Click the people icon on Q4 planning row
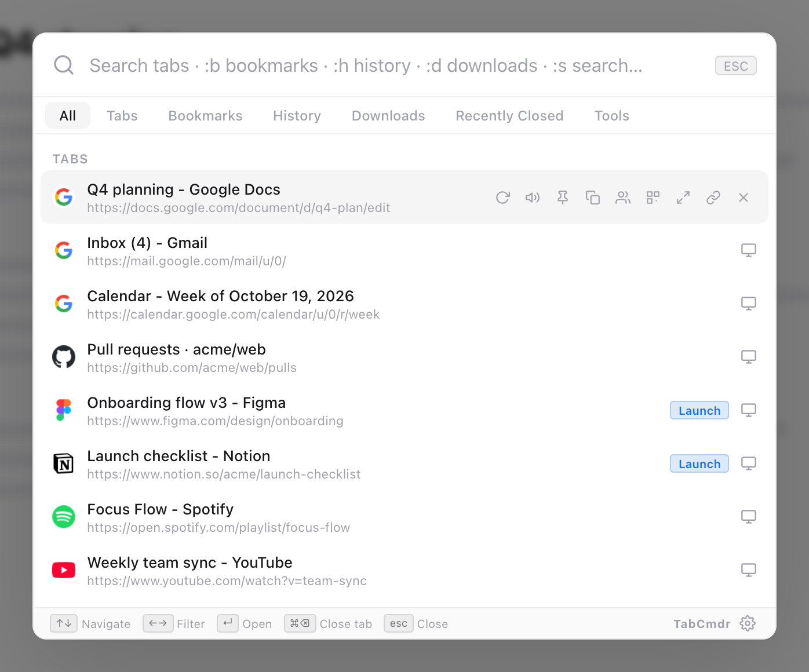809x672 pixels. point(623,198)
